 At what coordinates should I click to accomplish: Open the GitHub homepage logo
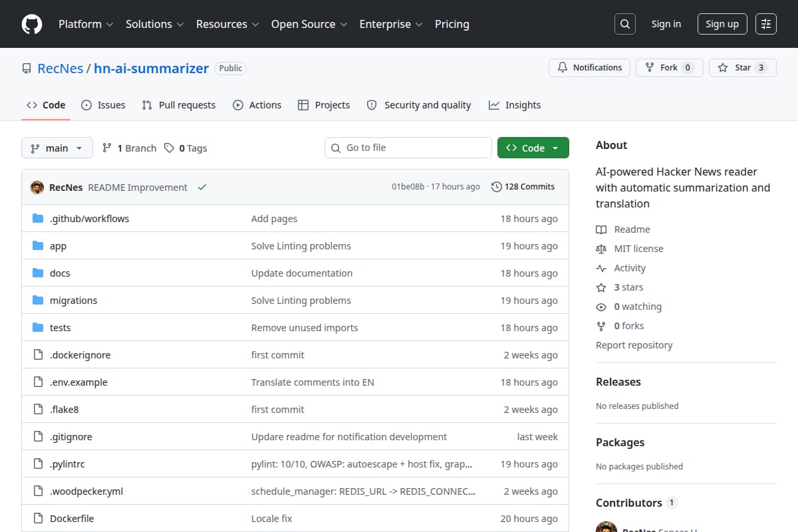(x=32, y=24)
